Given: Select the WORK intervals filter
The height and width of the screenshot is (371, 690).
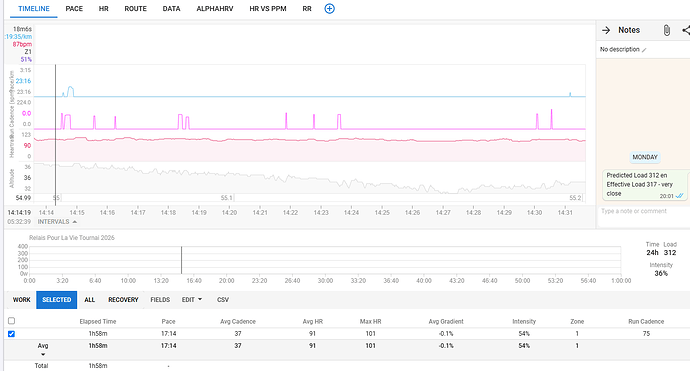Looking at the screenshot, I should click(x=21, y=300).
